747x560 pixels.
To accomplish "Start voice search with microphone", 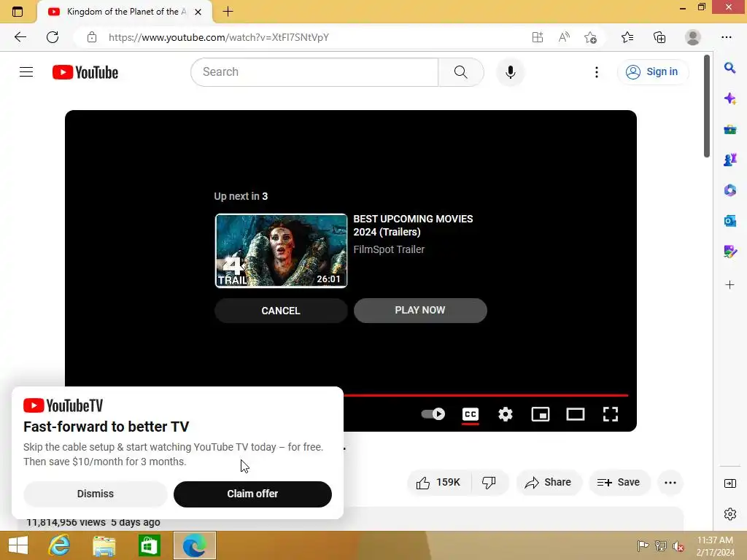I will [510, 72].
